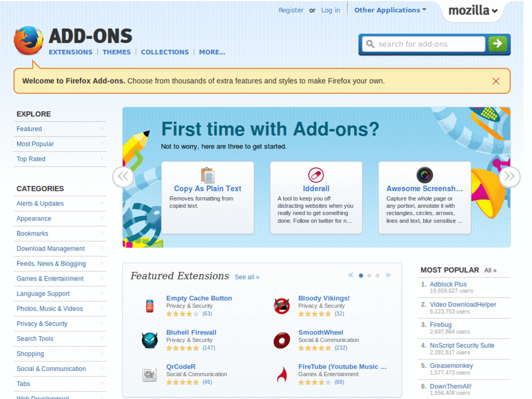Open the Search Tools category
The height and width of the screenshot is (399, 532).
pos(60,339)
